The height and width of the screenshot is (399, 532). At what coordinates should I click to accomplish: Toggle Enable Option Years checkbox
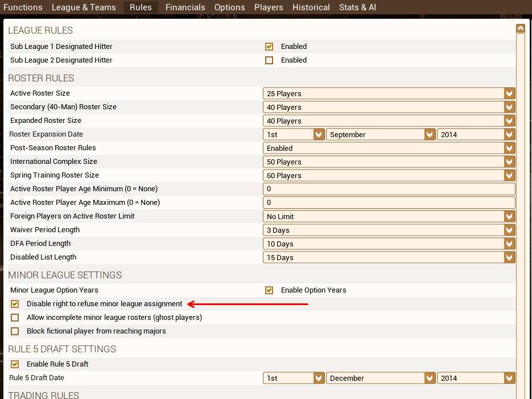[x=269, y=290]
